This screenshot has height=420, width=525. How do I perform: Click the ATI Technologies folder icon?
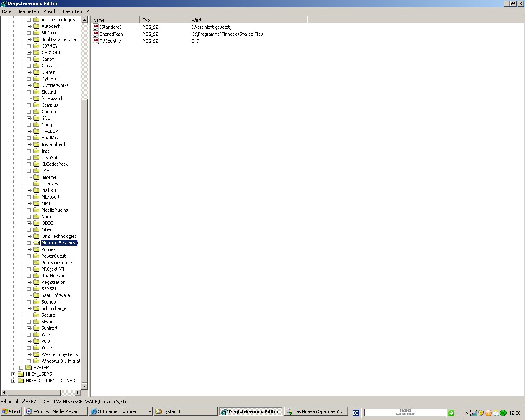36,20
